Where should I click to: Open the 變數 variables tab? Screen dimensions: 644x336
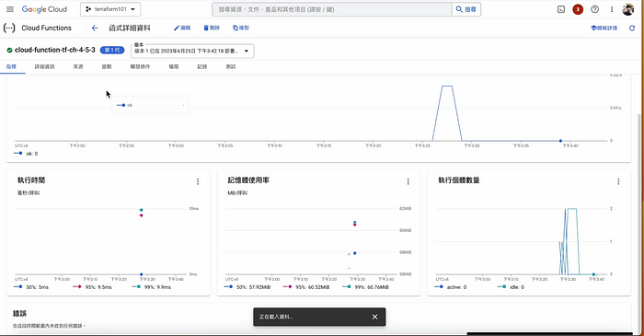[107, 66]
